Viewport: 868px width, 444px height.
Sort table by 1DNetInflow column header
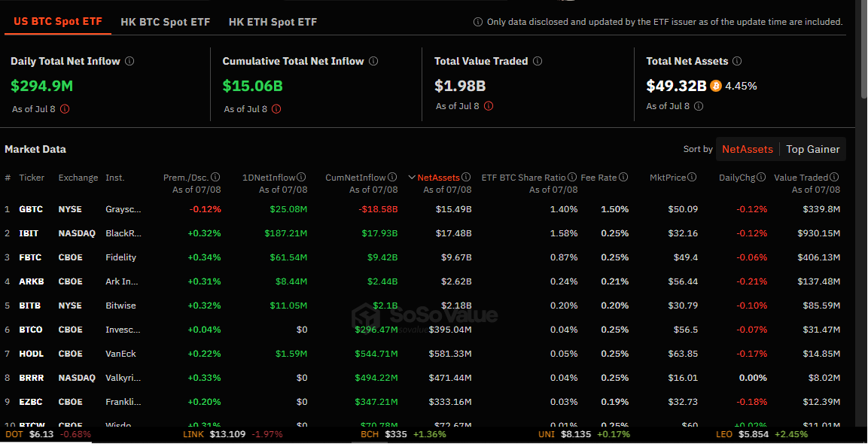tap(269, 177)
